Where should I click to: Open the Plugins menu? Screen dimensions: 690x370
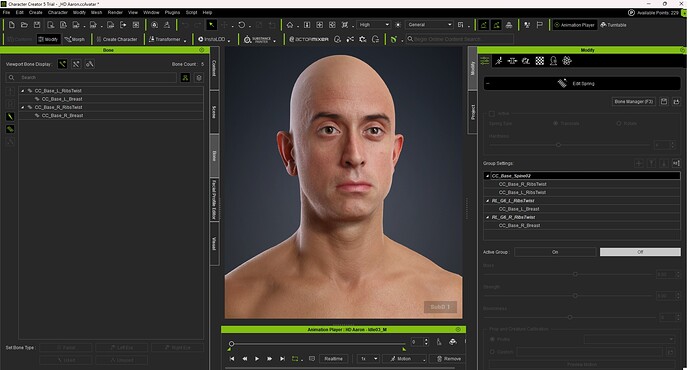[172, 12]
